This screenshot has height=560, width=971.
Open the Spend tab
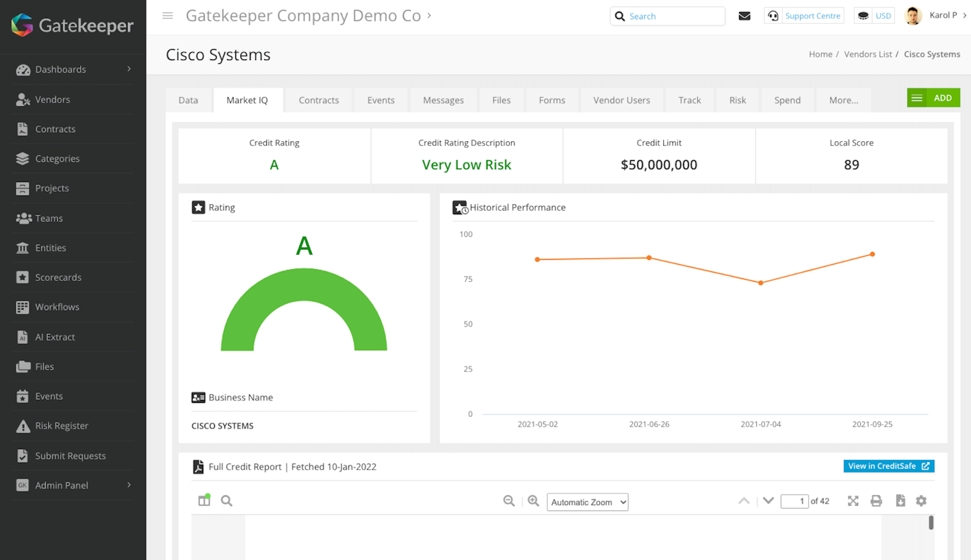point(787,100)
